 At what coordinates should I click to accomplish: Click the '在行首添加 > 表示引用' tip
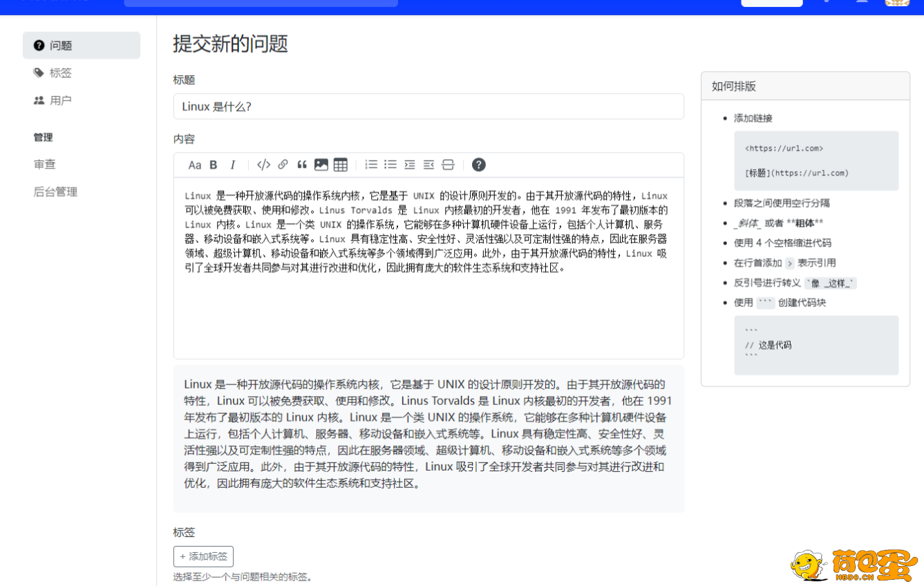click(784, 263)
